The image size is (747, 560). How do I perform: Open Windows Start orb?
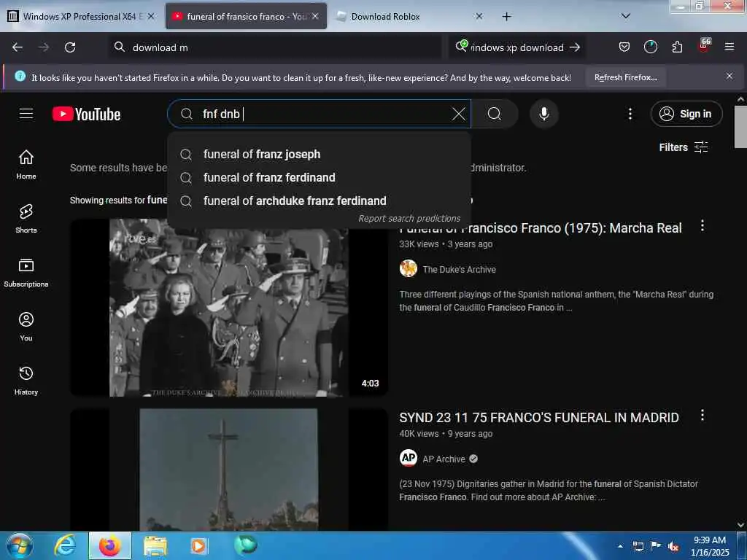click(20, 545)
